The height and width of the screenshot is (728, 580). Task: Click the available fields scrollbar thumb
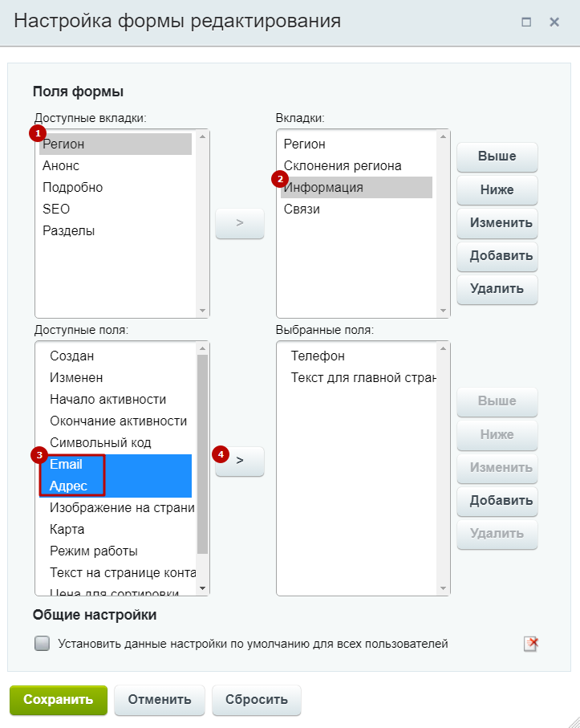point(202,454)
